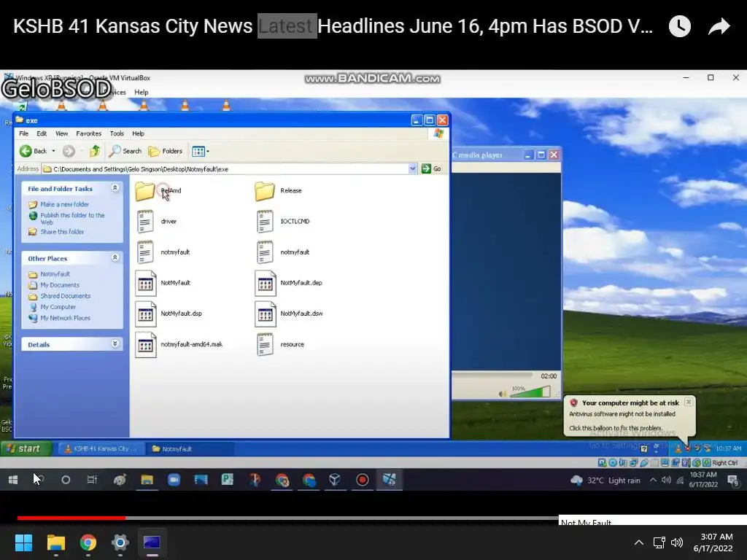Image resolution: width=747 pixels, height=560 pixels.
Task: Expand the Address bar dropdown
Action: [413, 168]
